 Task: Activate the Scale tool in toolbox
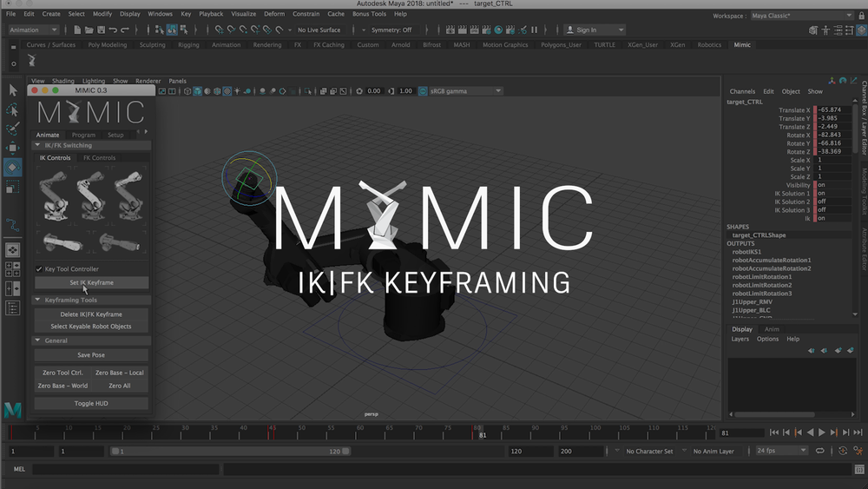[x=13, y=188]
